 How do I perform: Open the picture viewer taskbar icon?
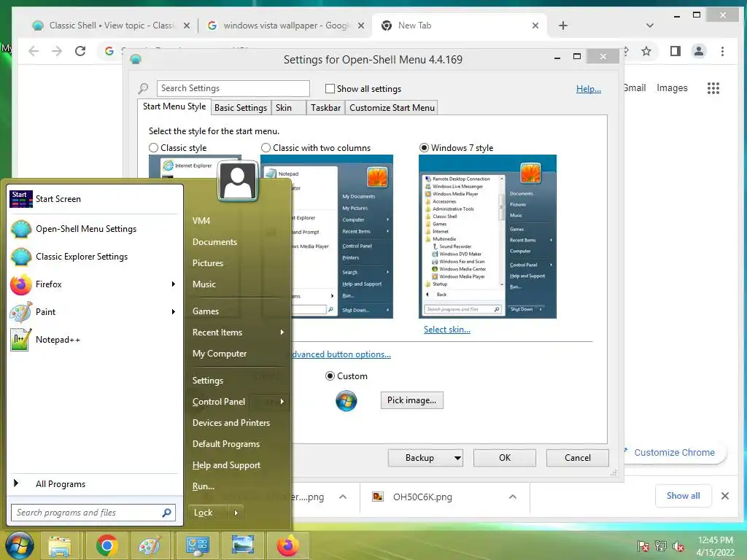point(242,545)
